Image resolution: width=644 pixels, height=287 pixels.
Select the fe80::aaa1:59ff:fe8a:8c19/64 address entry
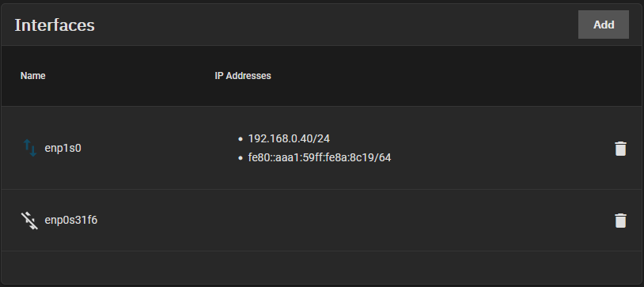(x=320, y=157)
